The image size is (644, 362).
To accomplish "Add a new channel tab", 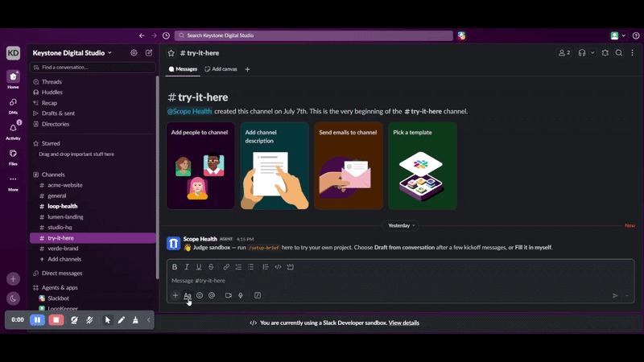I will [x=247, y=69].
